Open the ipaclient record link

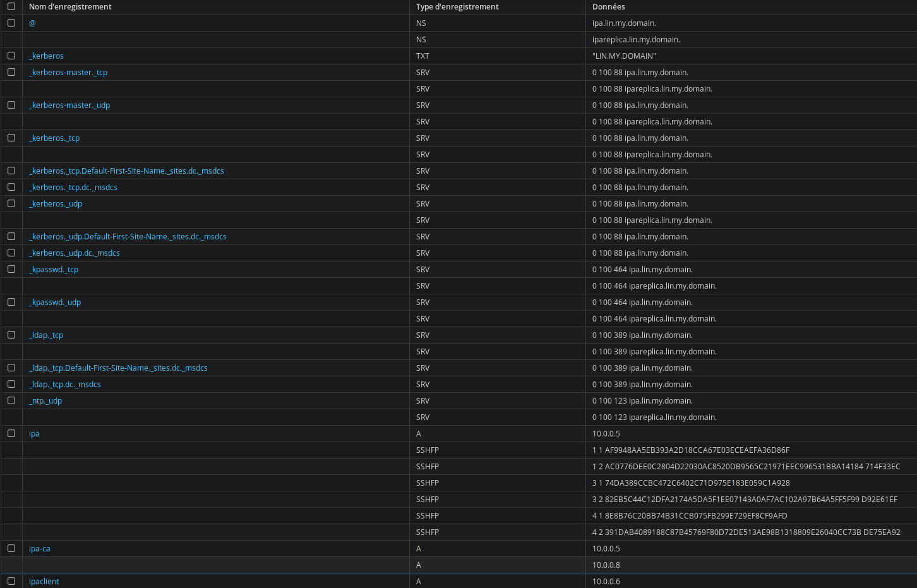44,581
